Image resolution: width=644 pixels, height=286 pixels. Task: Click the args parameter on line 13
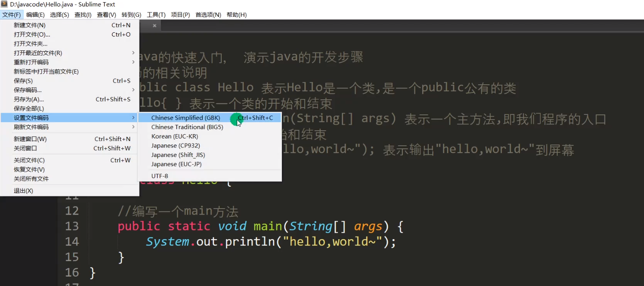click(x=368, y=227)
